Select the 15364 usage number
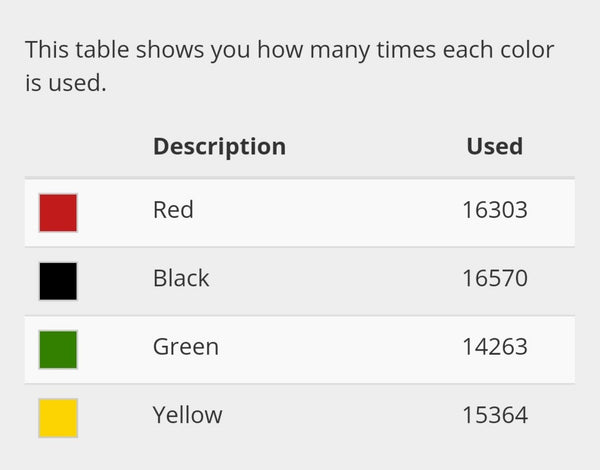Screen dimensions: 600x470 pos(494,415)
